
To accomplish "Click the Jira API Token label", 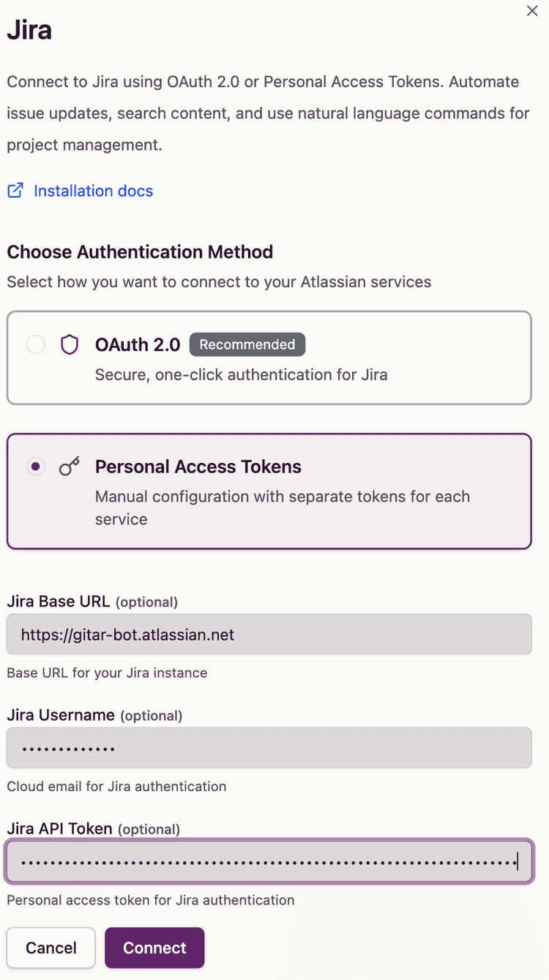I will 60,829.
